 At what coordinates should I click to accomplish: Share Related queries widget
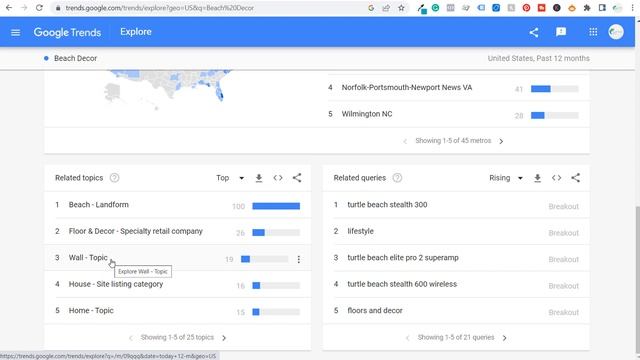click(x=576, y=178)
